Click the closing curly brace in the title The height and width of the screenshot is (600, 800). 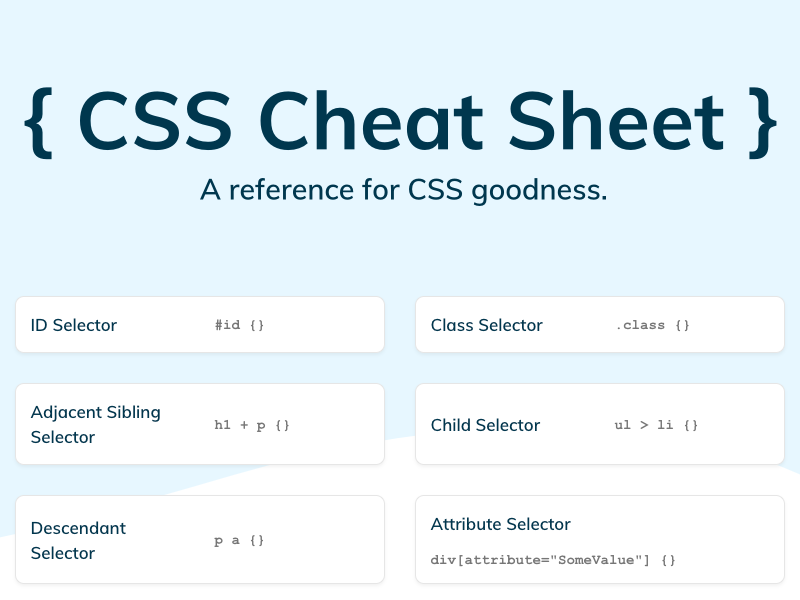pyautogui.click(x=761, y=122)
